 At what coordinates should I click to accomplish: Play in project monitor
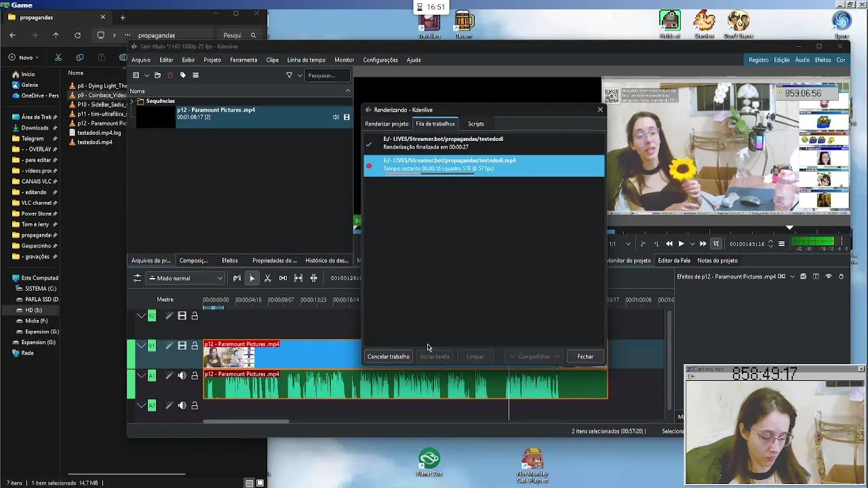(x=681, y=244)
